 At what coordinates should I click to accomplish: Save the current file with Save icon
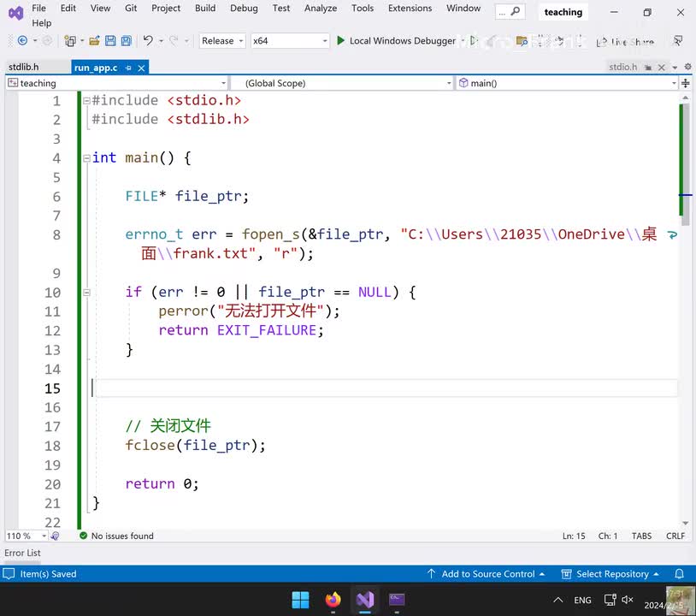click(x=110, y=41)
